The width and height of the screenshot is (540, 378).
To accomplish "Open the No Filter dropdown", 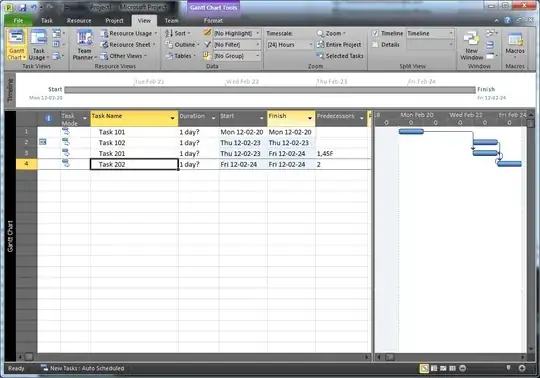I will 258,44.
